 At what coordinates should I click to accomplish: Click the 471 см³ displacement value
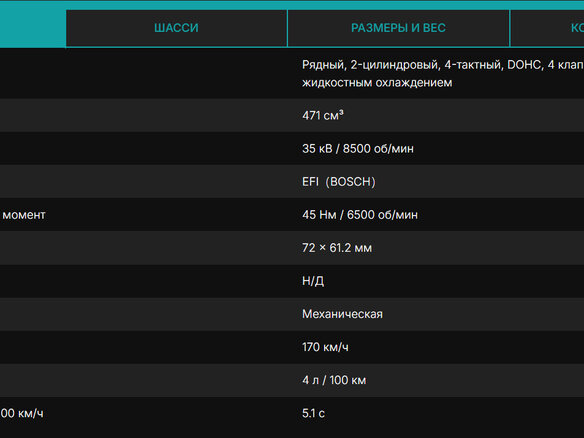[x=323, y=115]
